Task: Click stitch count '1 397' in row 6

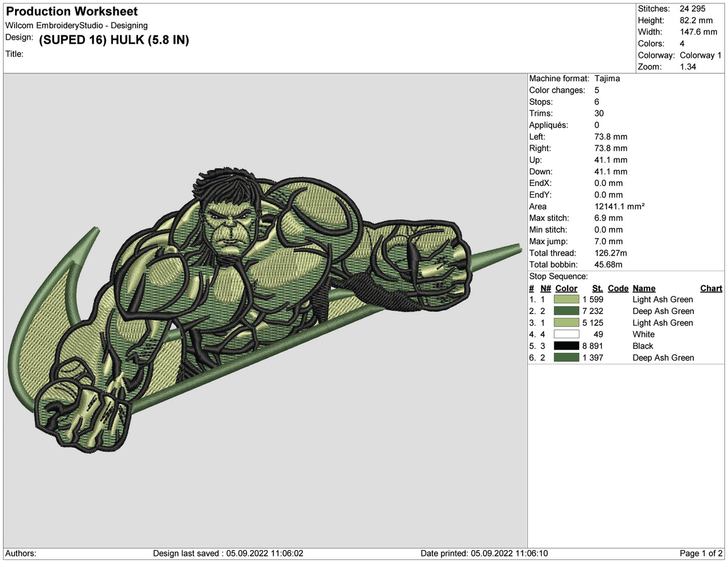Action: pos(592,357)
